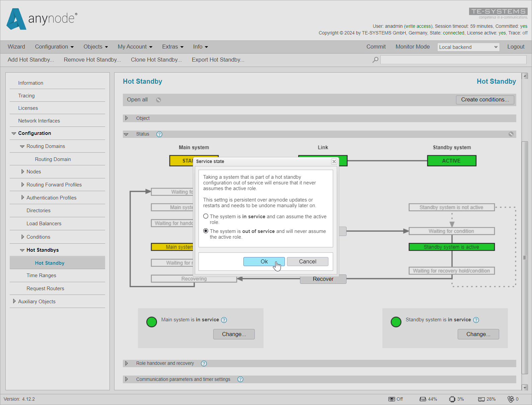Click help icon beside Standby system in service
Screen dimensions: 532x405
(476, 320)
